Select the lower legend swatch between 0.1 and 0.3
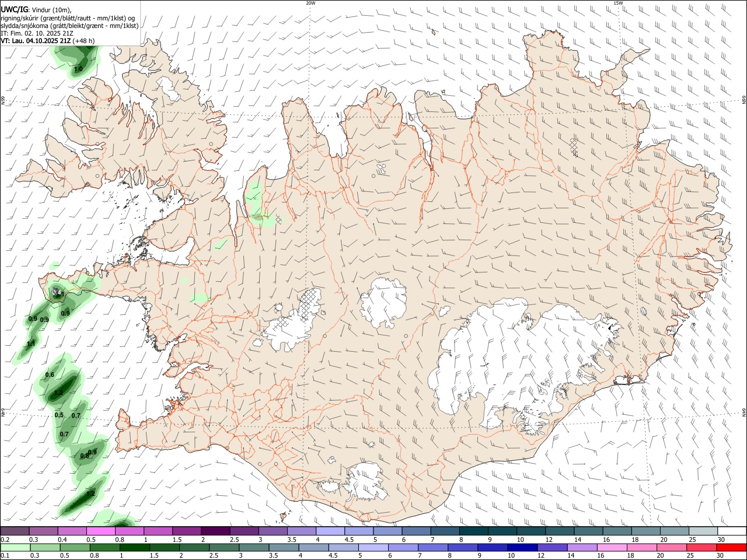Viewport: 747px width, 560px height. (x=15, y=548)
